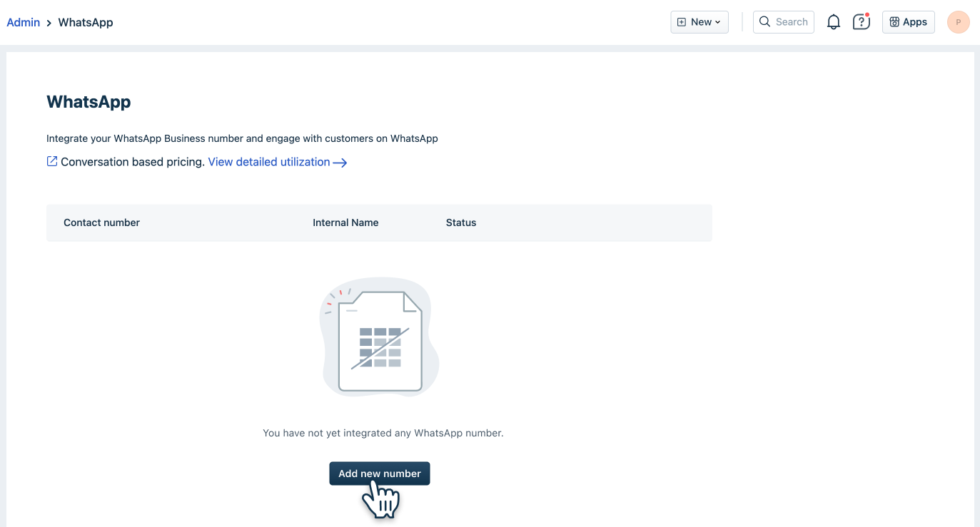Viewport: 980px width, 527px height.
Task: Click the WhatsApp page heading
Action: click(x=89, y=102)
